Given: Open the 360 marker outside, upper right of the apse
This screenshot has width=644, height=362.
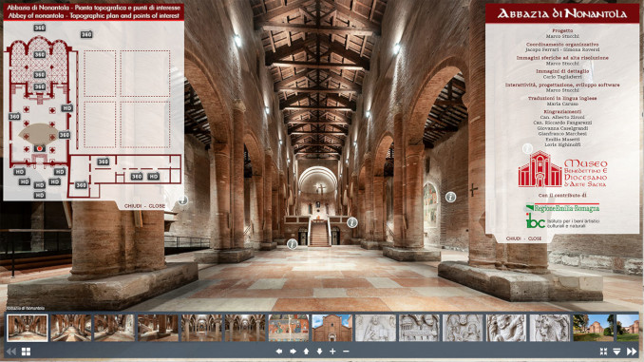Looking at the screenshot, I should coord(86,34).
